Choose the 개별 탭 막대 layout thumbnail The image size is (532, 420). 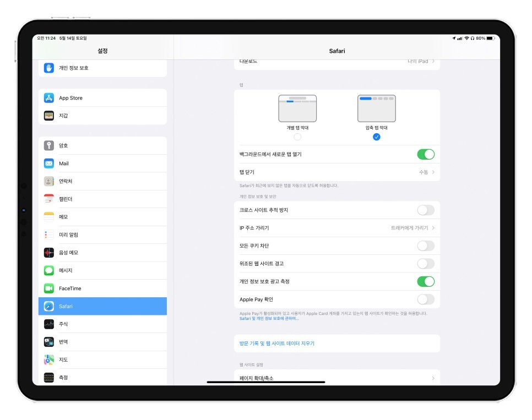[297, 108]
